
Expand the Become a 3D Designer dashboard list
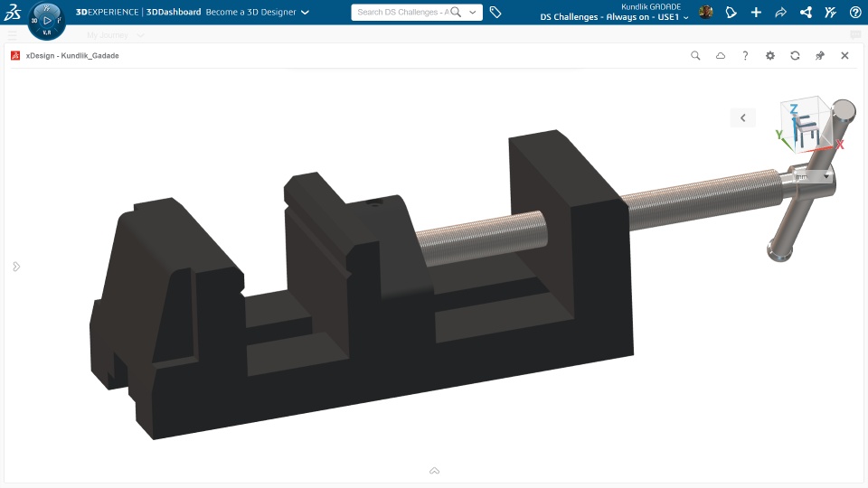pyautogui.click(x=305, y=12)
